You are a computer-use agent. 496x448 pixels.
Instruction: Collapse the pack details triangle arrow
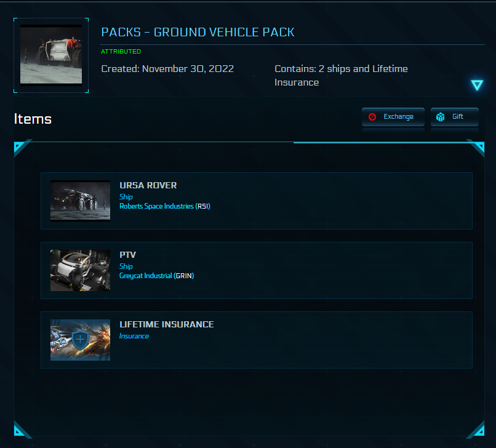coord(477,86)
